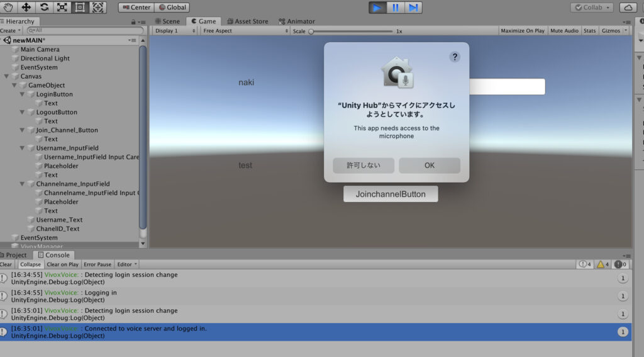Toggle the Center pivot mode button
The image size is (644, 357).
(x=136, y=8)
